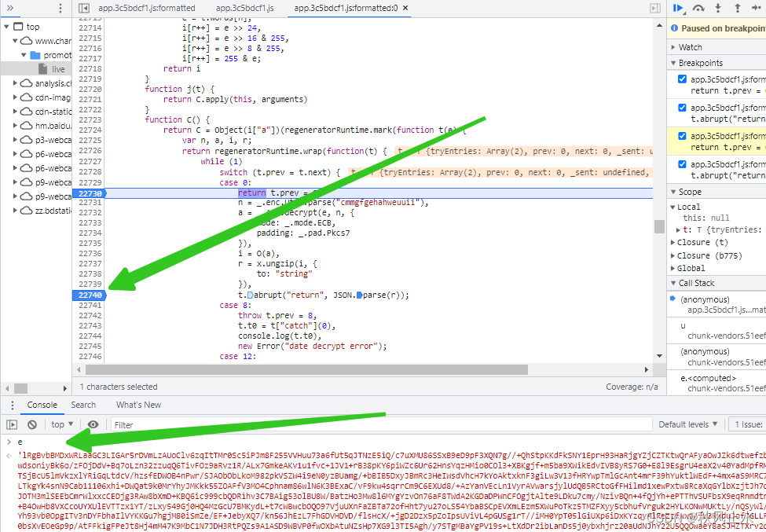Open the app.3c5bdcf1.js:formatted tab

click(147, 8)
